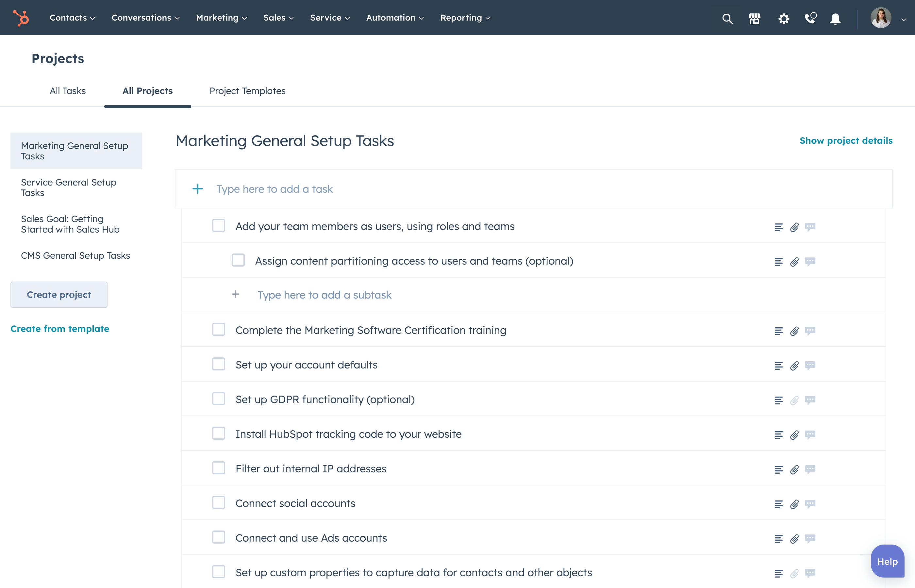Focus the Type here to add a subtask field
Viewport: 915px width, 588px height.
(x=534, y=295)
